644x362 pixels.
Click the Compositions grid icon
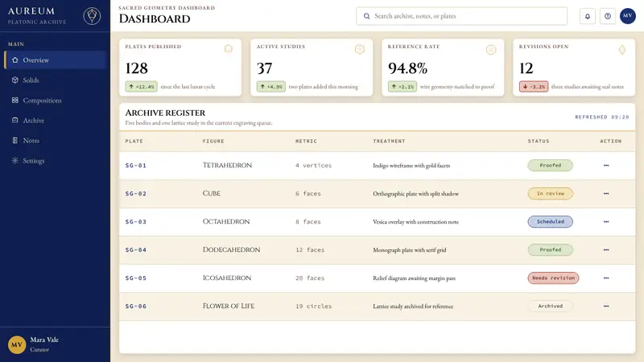[x=15, y=100]
